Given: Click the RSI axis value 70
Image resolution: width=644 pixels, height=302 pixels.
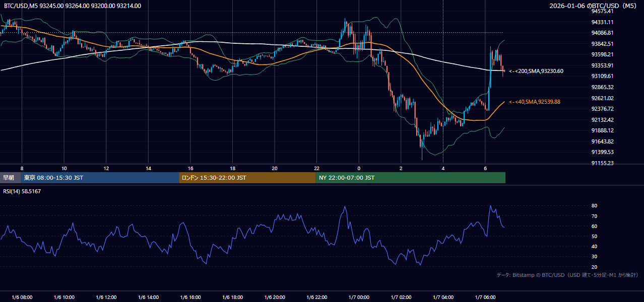Looking at the screenshot, I should point(594,216).
